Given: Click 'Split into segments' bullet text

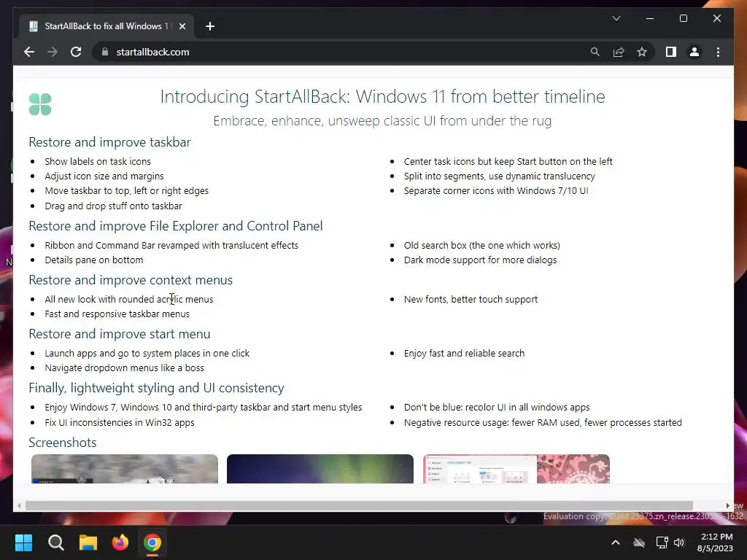Looking at the screenshot, I should coord(500,176).
